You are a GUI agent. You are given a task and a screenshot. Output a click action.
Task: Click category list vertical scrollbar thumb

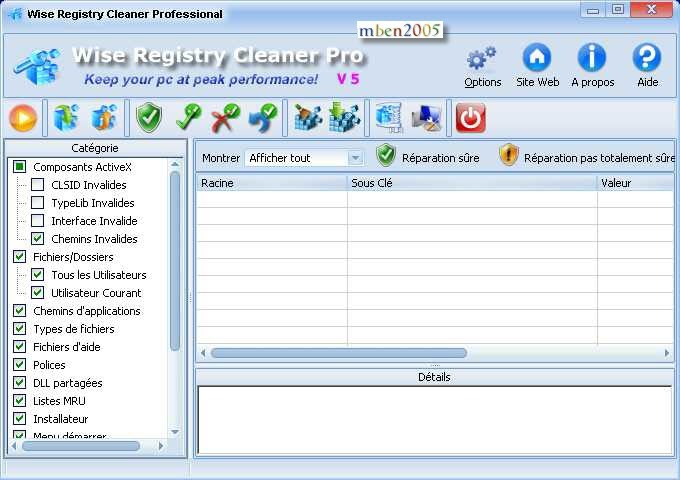[x=175, y=261]
